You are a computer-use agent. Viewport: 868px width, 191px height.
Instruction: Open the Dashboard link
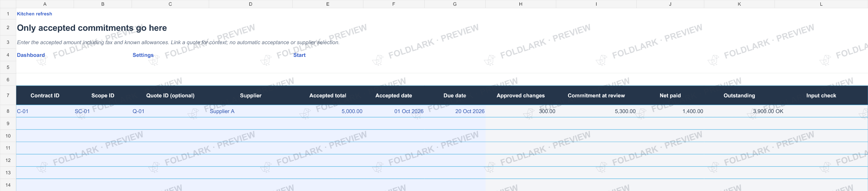31,55
